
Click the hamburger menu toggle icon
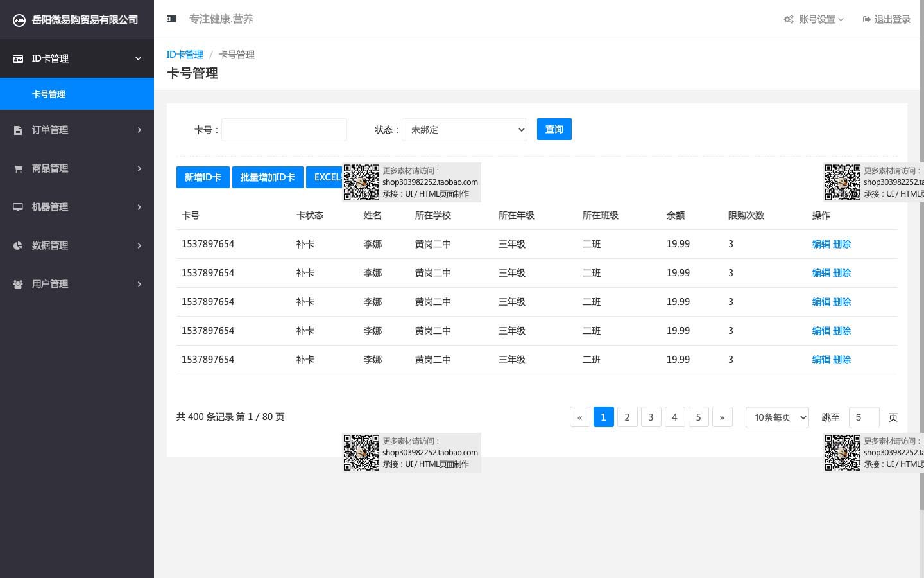pyautogui.click(x=171, y=19)
